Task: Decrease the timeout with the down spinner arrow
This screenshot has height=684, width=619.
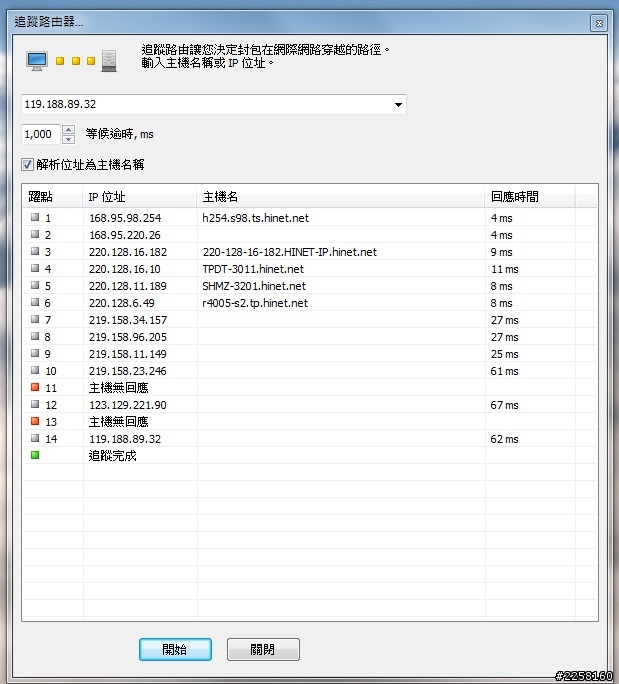Action: point(68,139)
